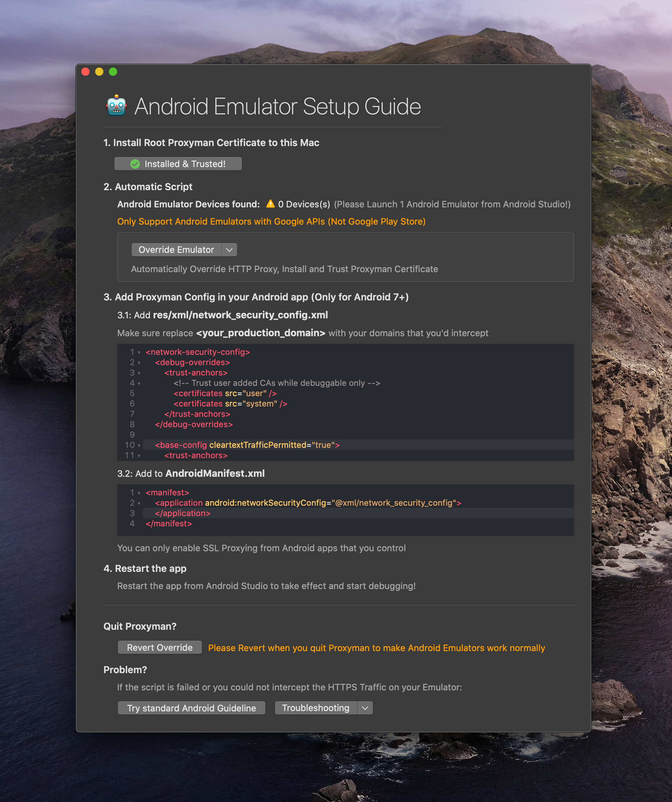Click the Troubleshooting dropdown arrow icon
The height and width of the screenshot is (802, 672).
click(x=365, y=707)
